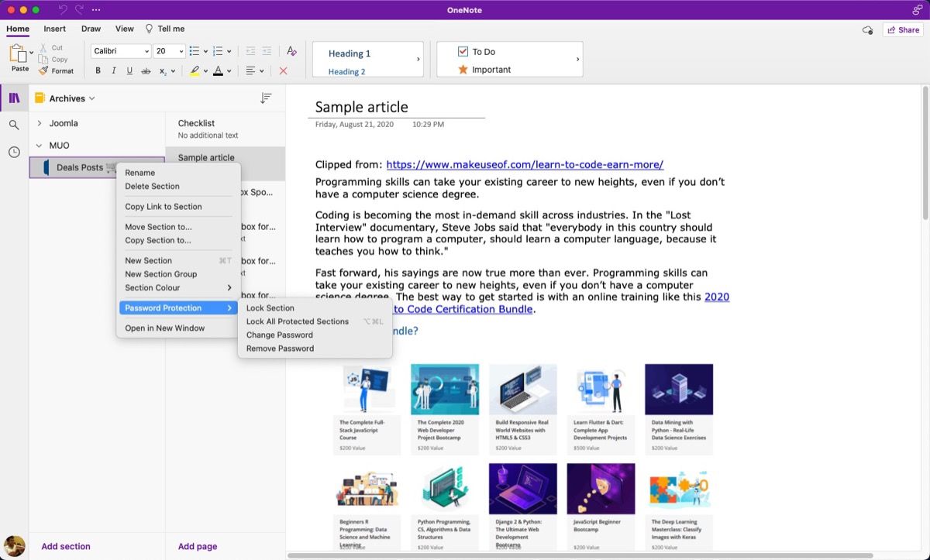930x560 pixels.
Task: Open the Calibri font dropdown
Action: tap(121, 50)
